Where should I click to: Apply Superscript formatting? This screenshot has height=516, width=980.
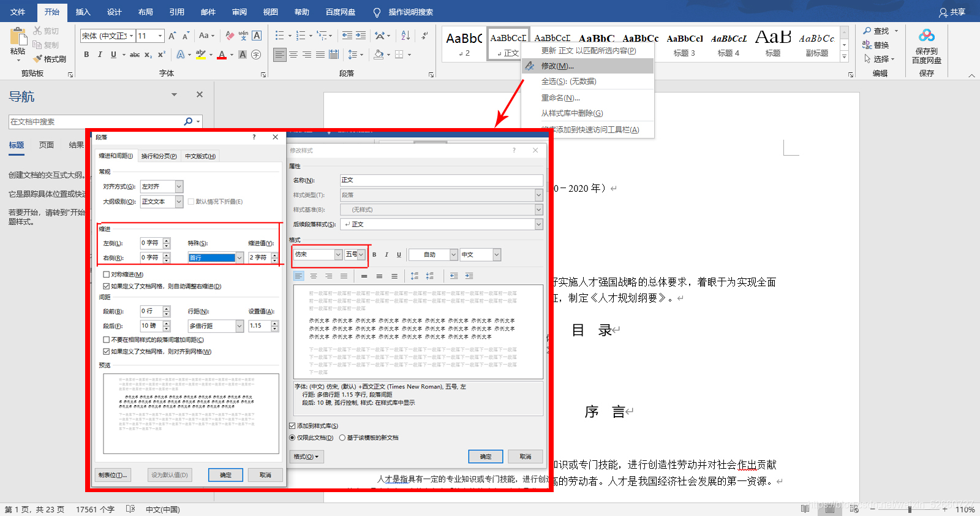pos(162,55)
